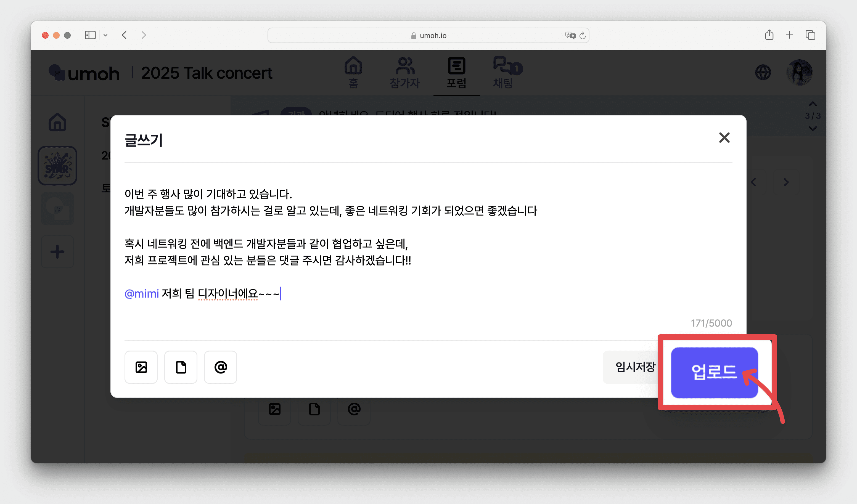Viewport: 857px width, 504px height.
Task: Open the user profile avatar
Action: tap(799, 72)
